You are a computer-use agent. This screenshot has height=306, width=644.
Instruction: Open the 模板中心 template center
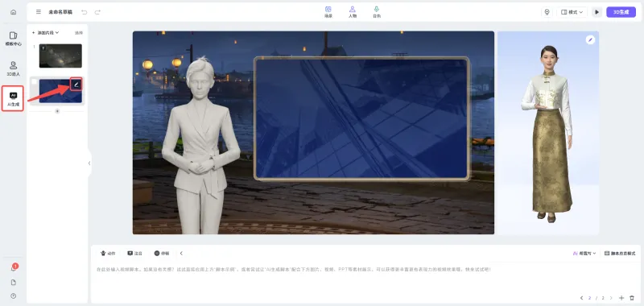[x=13, y=39]
